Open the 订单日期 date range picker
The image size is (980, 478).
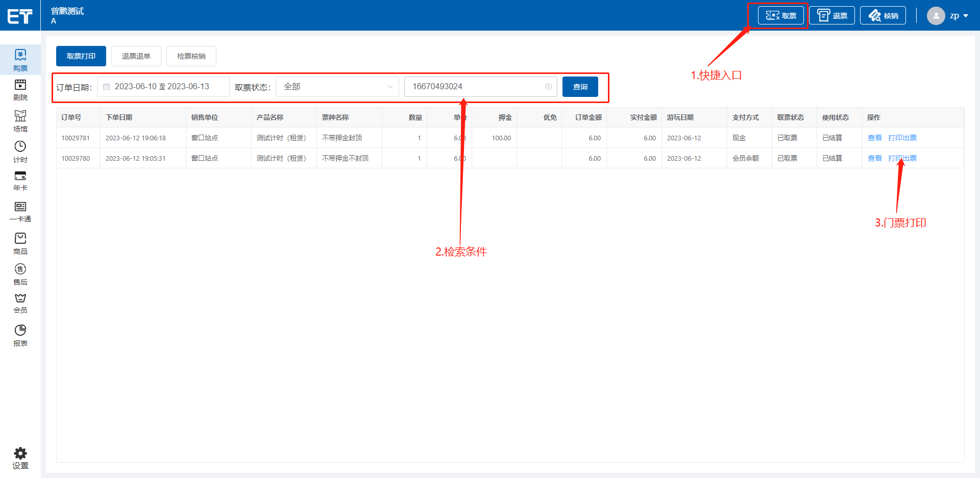click(162, 87)
